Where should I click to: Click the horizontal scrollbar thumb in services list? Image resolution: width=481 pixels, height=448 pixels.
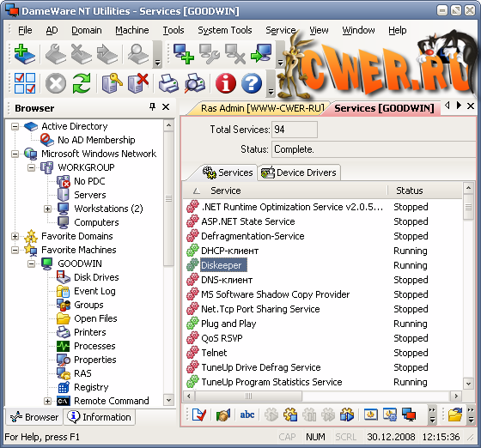pos(248,396)
